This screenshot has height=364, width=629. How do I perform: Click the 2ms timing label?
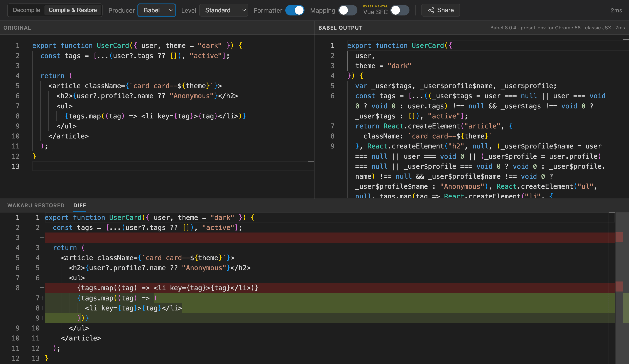click(x=616, y=10)
